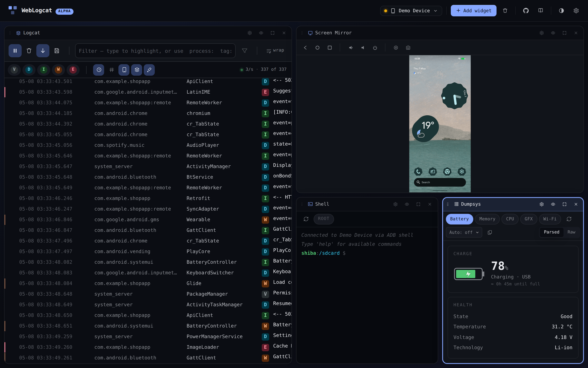Image resolution: width=588 pixels, height=368 pixels.
Task: Select the Battery tab in Dumpsys
Action: coord(459,219)
